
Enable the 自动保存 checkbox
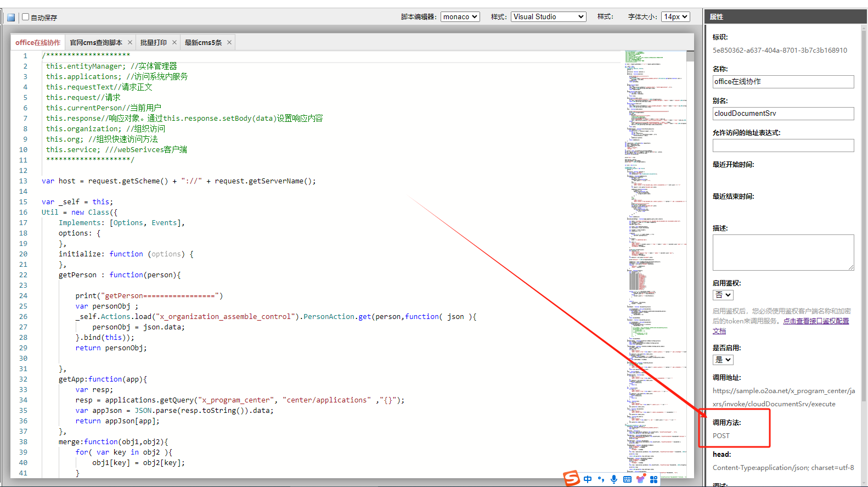click(x=25, y=17)
